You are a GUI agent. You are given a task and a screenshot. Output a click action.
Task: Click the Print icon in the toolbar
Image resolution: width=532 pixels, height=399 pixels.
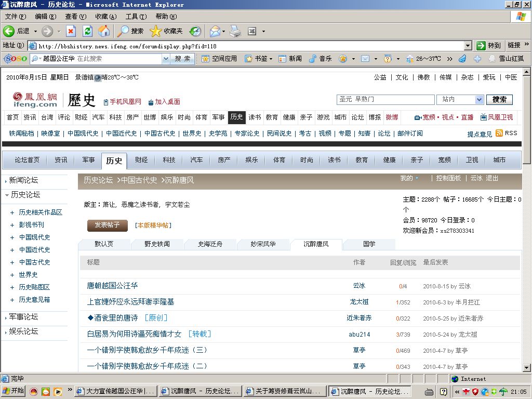click(235, 31)
